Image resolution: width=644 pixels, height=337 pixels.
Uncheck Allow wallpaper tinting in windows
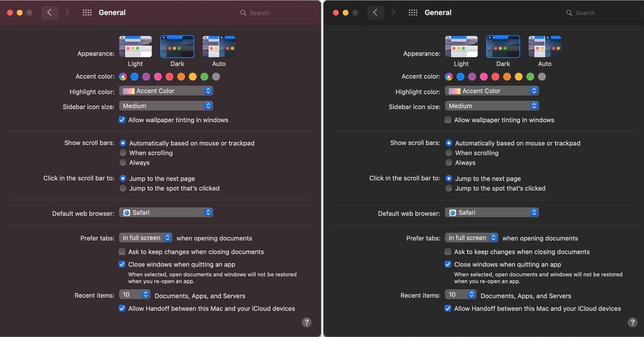click(121, 120)
